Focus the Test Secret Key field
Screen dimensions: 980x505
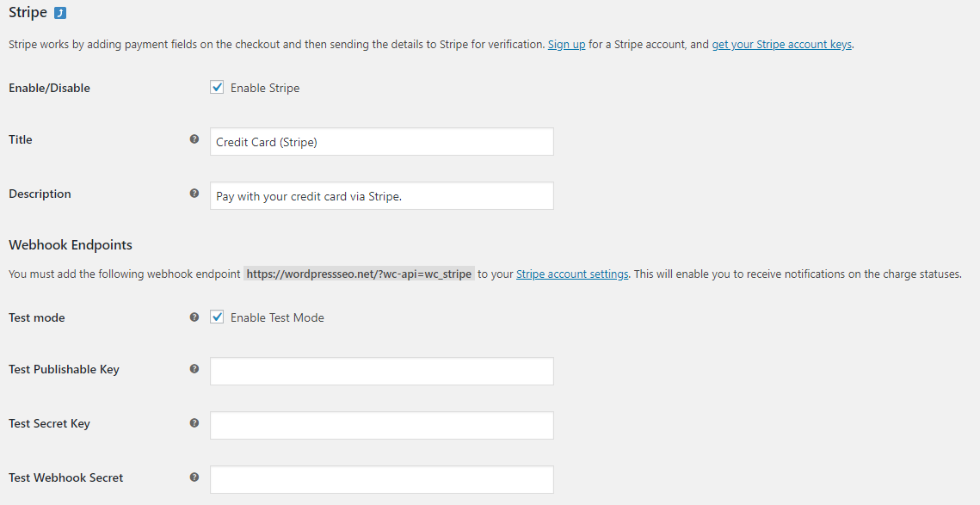click(382, 425)
